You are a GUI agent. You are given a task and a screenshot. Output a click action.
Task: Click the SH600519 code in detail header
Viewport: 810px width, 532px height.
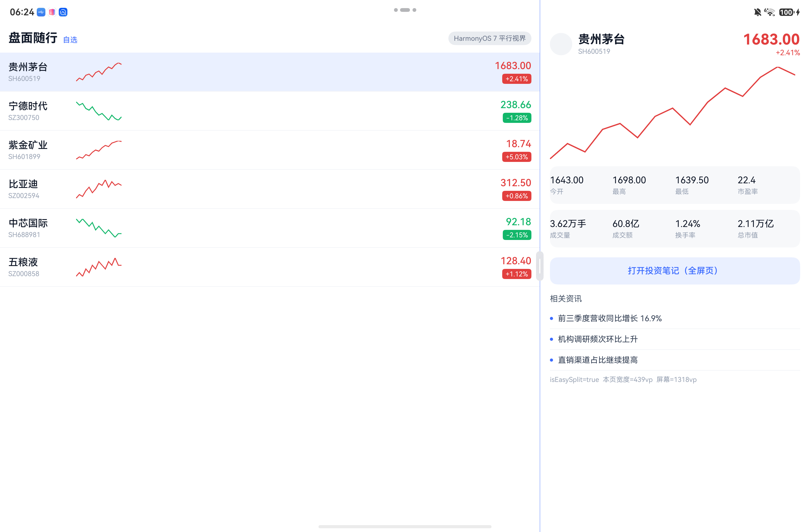(x=594, y=51)
